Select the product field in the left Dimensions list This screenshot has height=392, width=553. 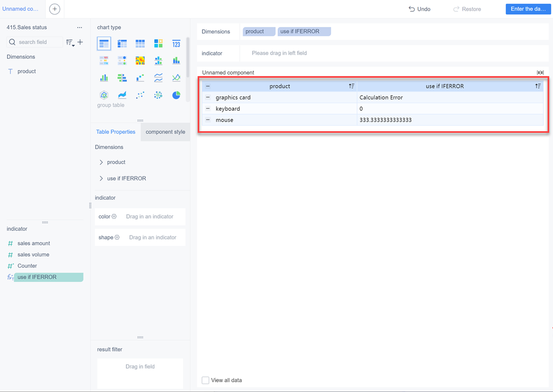(x=27, y=71)
